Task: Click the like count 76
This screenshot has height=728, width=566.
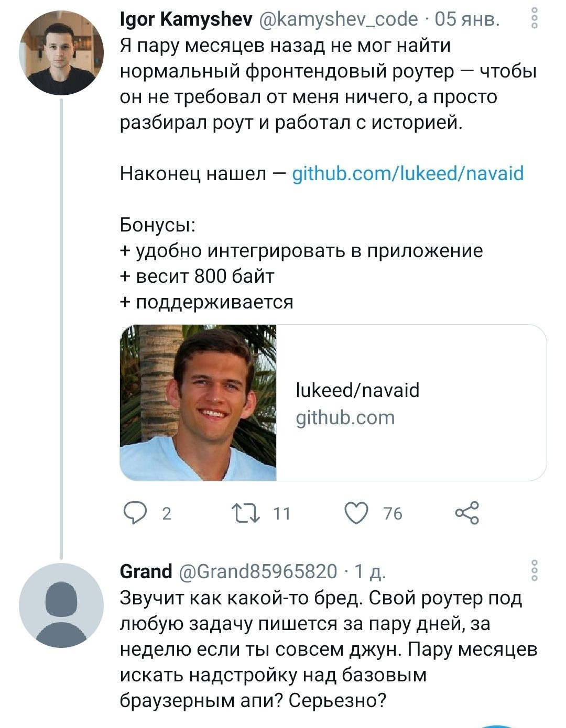Action: 393,513
